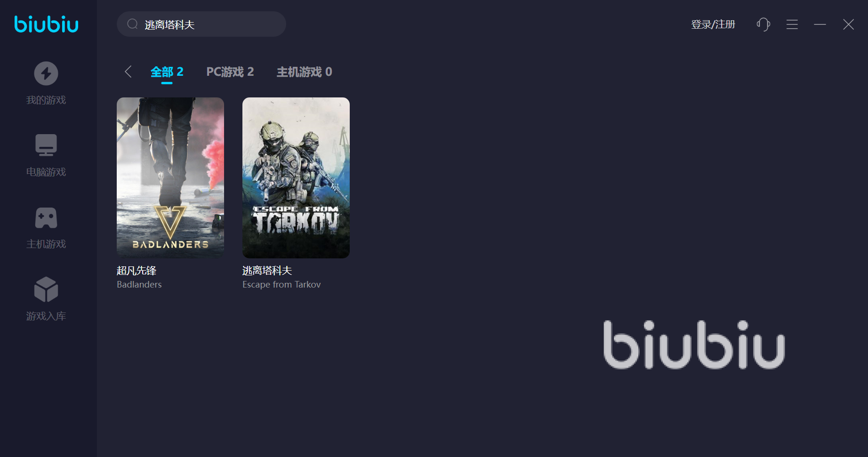Click the 逃离塔科夫 game title below cover
The height and width of the screenshot is (457, 868).
pos(267,271)
